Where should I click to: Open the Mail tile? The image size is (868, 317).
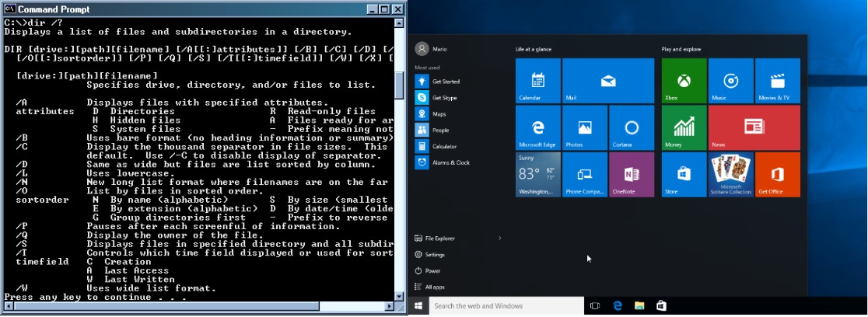click(x=607, y=81)
